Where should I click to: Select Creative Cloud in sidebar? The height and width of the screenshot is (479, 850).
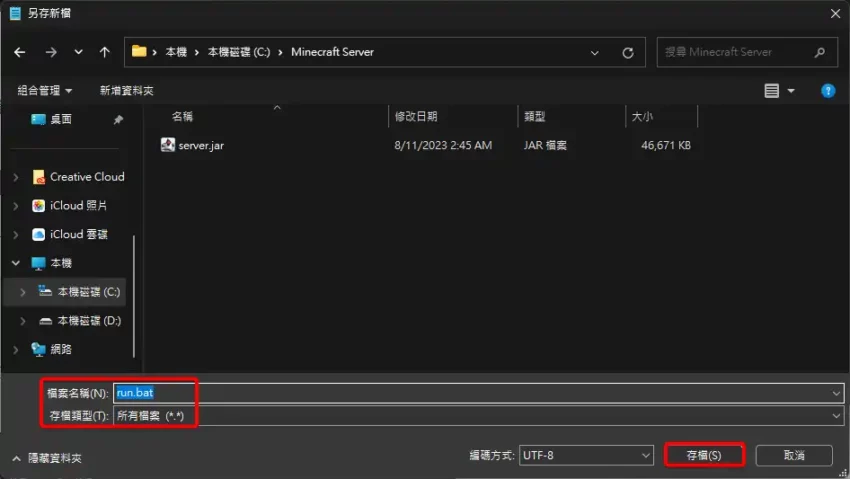87,177
